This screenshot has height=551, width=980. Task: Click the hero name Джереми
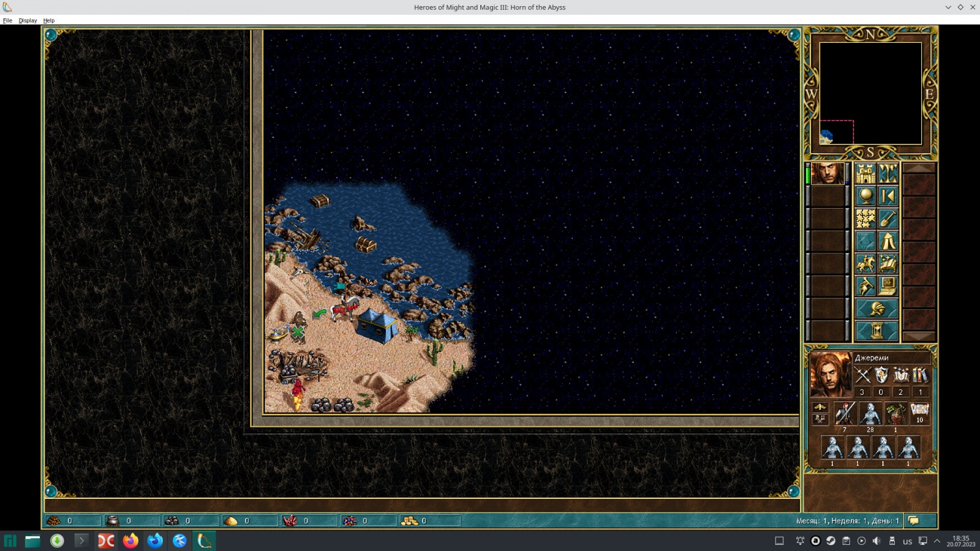click(x=872, y=358)
